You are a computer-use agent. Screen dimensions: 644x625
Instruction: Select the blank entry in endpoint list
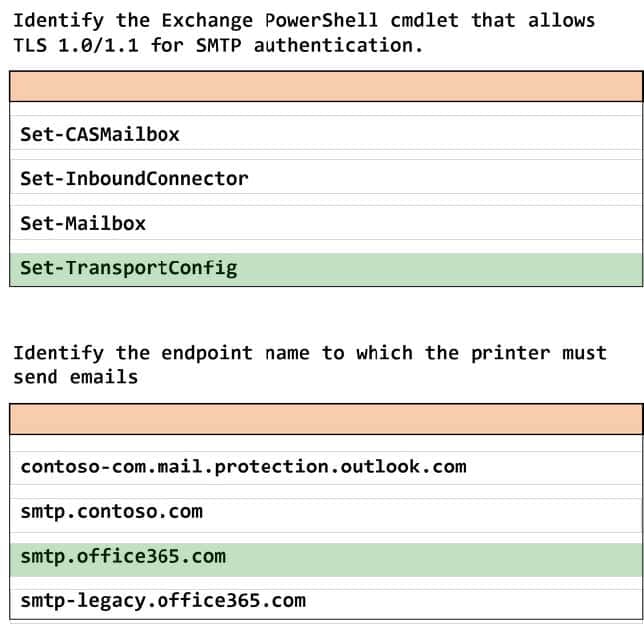(x=326, y=443)
